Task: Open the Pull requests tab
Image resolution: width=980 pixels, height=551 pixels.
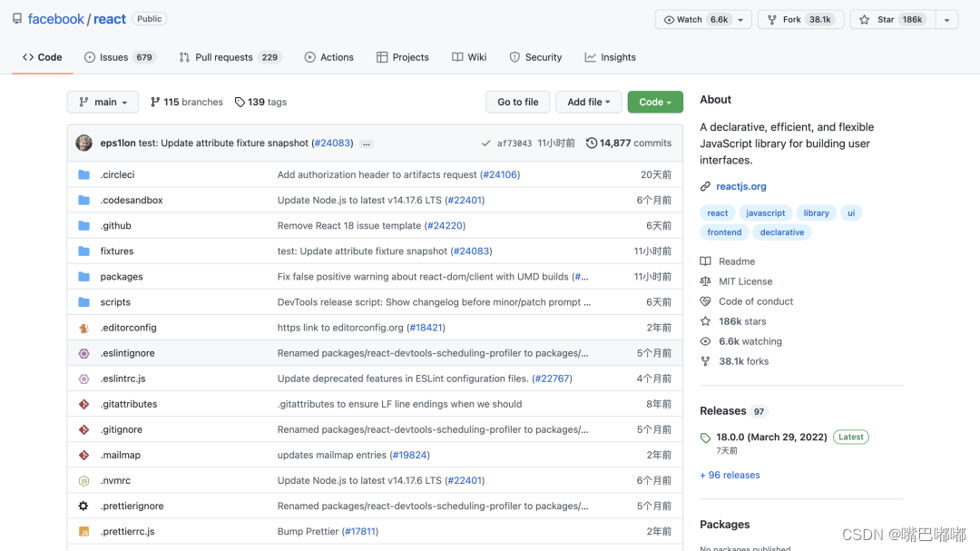Action: [x=230, y=57]
